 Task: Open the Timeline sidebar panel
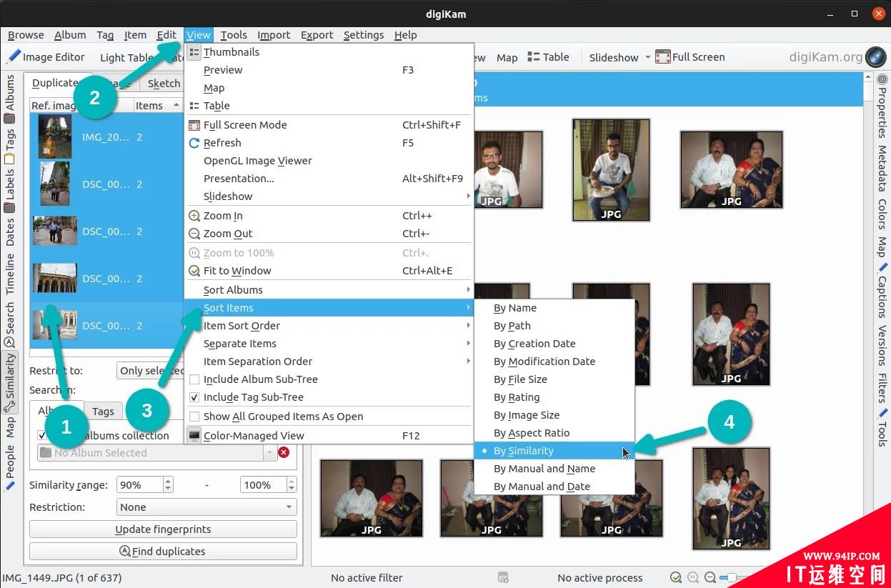coord(10,273)
